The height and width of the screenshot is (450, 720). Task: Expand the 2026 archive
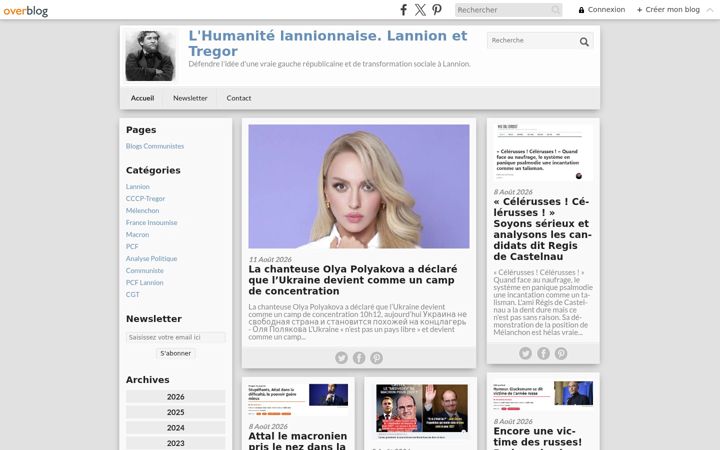pos(175,397)
